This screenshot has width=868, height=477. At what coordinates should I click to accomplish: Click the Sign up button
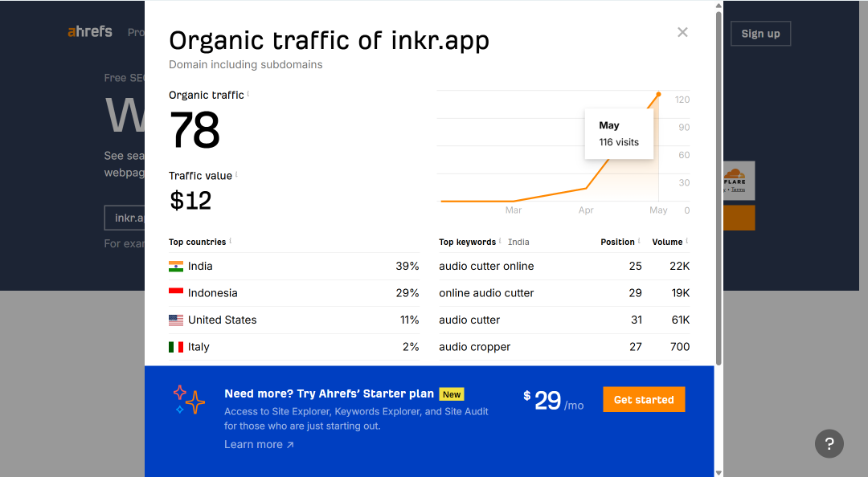click(760, 34)
